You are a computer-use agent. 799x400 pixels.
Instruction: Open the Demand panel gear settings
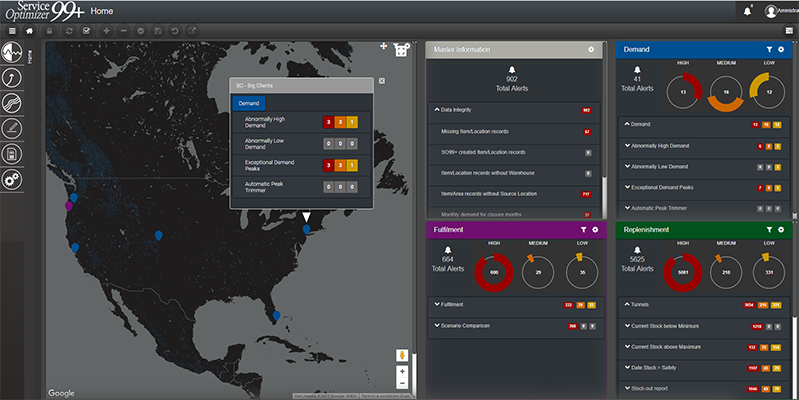point(780,49)
